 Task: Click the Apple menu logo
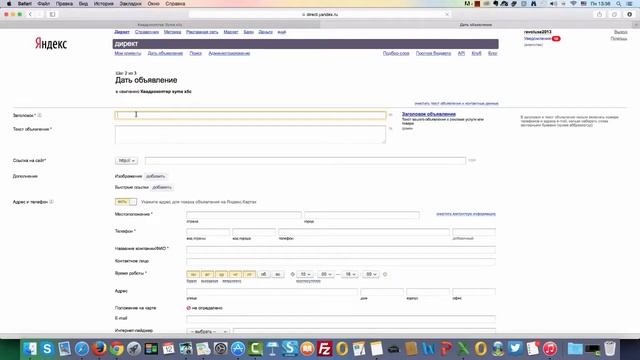[9, 4]
